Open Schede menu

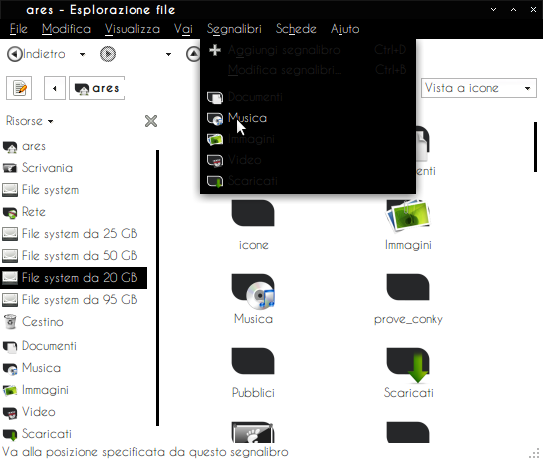(x=296, y=29)
